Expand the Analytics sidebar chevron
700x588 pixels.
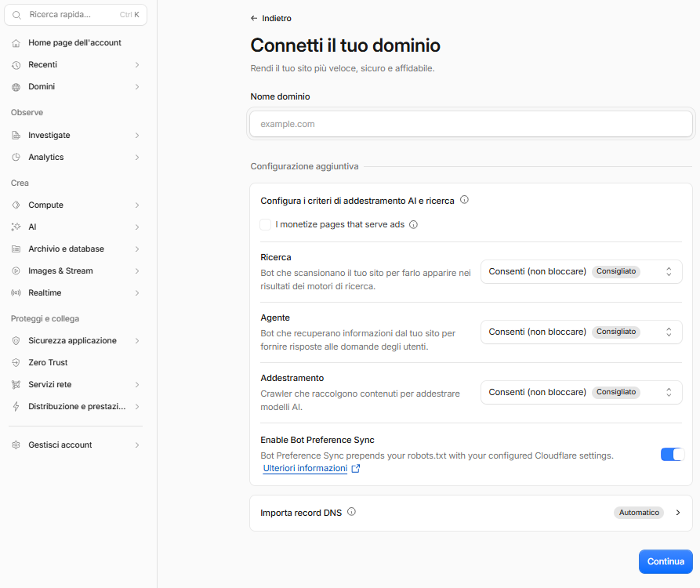137,157
